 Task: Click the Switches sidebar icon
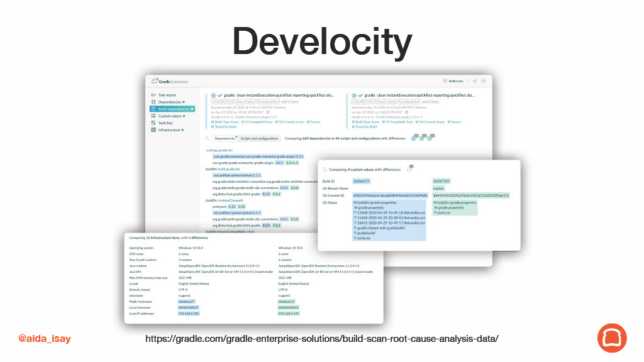tap(153, 123)
